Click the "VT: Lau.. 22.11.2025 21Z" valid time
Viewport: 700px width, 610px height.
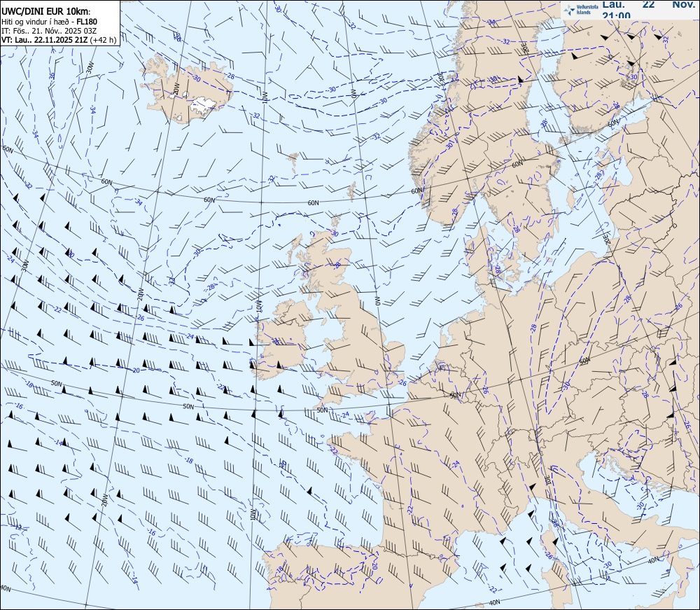[45, 40]
